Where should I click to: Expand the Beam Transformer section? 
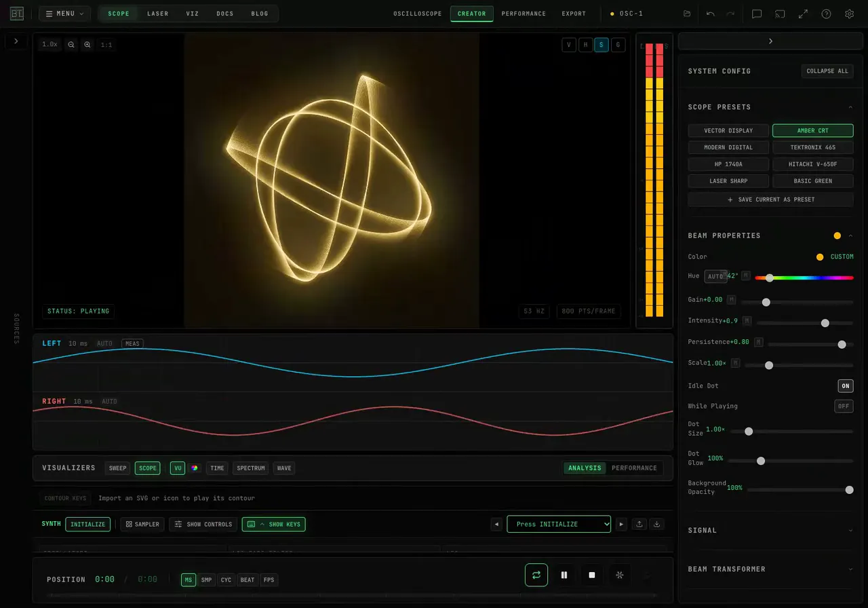point(850,569)
